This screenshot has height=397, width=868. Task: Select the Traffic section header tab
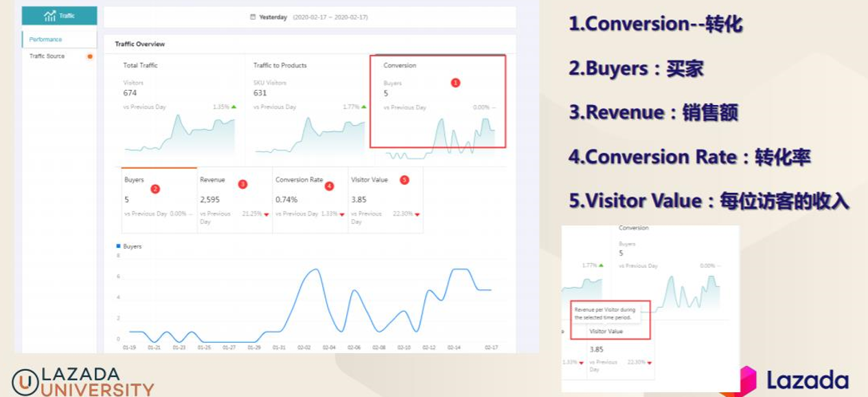click(x=59, y=16)
